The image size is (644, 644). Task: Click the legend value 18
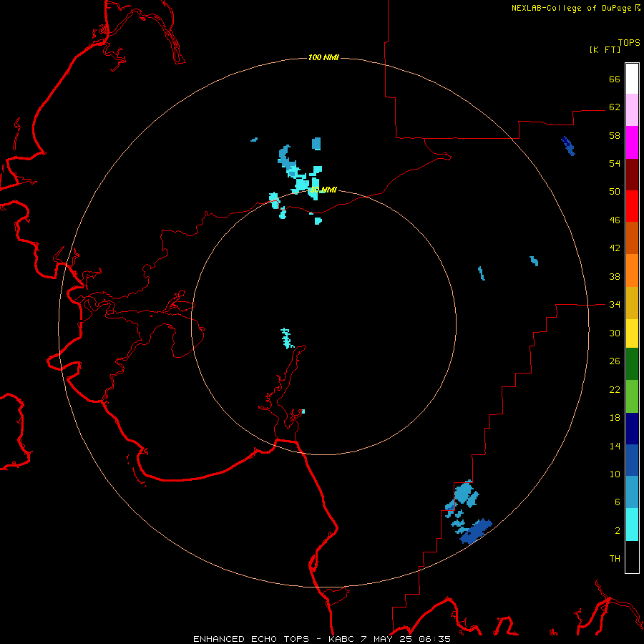(615, 418)
